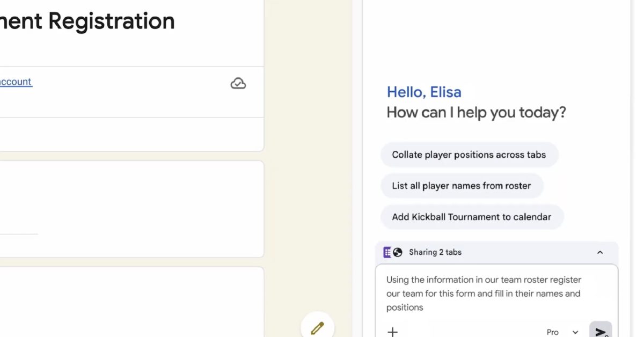Collapse the Sharing 2 tabs section
The width and height of the screenshot is (644, 337).
tap(600, 252)
